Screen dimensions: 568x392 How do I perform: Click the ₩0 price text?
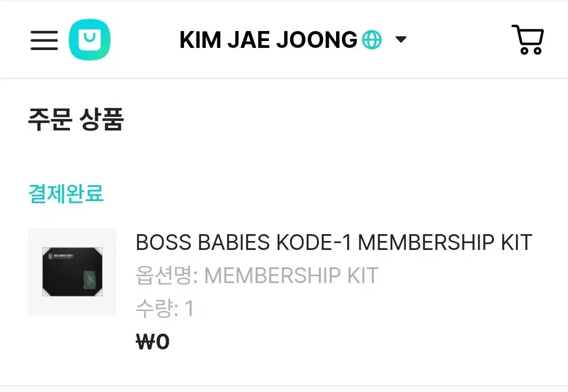click(x=153, y=341)
